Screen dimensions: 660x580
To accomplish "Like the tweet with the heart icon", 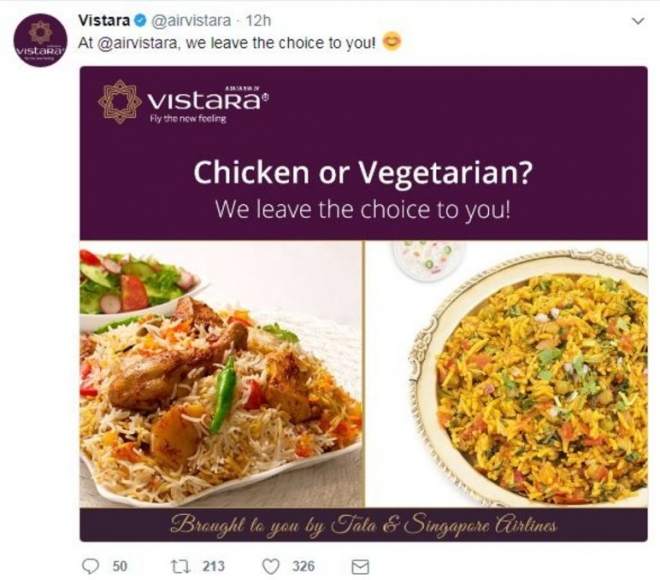I will click(x=270, y=567).
